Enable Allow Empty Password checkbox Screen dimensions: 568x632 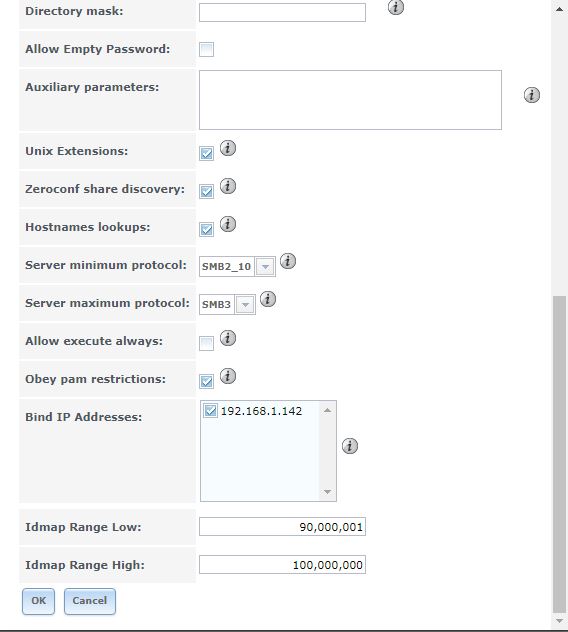206,50
